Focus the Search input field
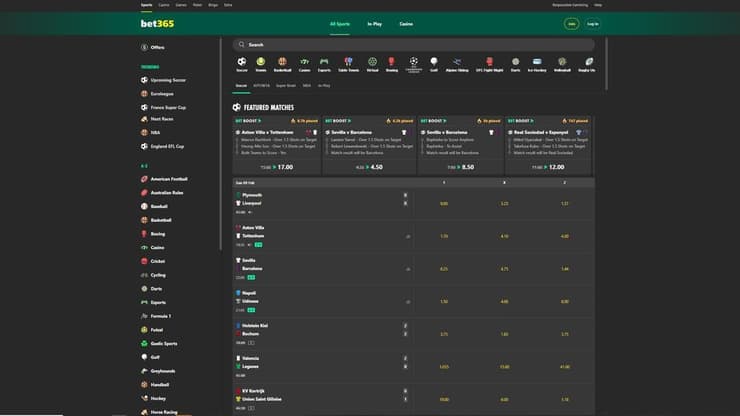 (413, 44)
